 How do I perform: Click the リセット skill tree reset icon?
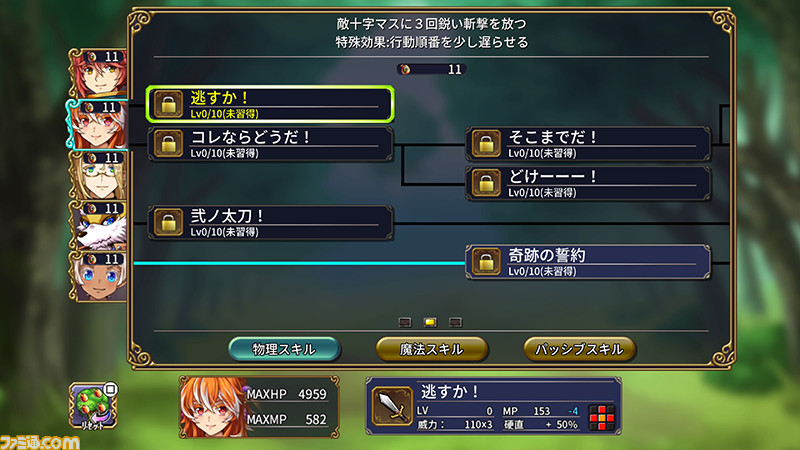coord(93,407)
